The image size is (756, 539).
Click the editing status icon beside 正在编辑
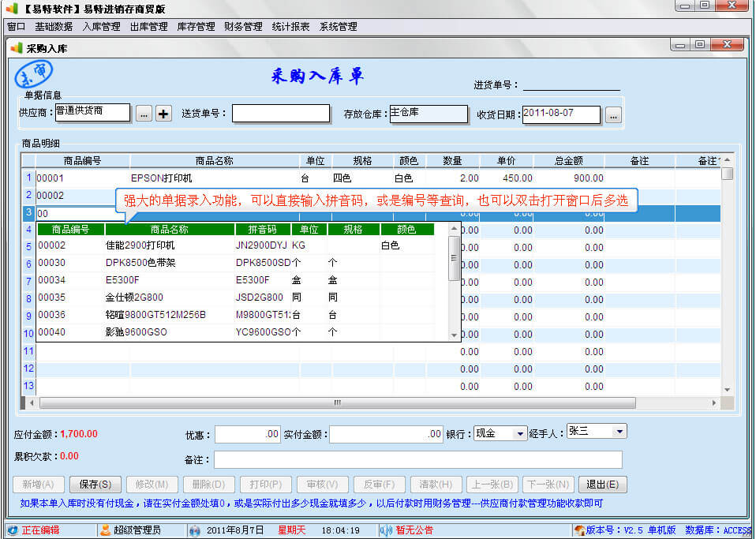[x=13, y=530]
